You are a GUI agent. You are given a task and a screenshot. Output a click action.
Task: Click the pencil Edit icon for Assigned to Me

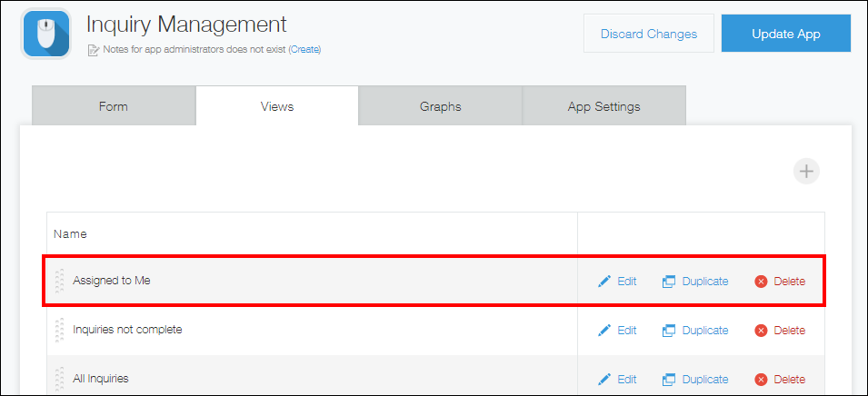point(604,282)
